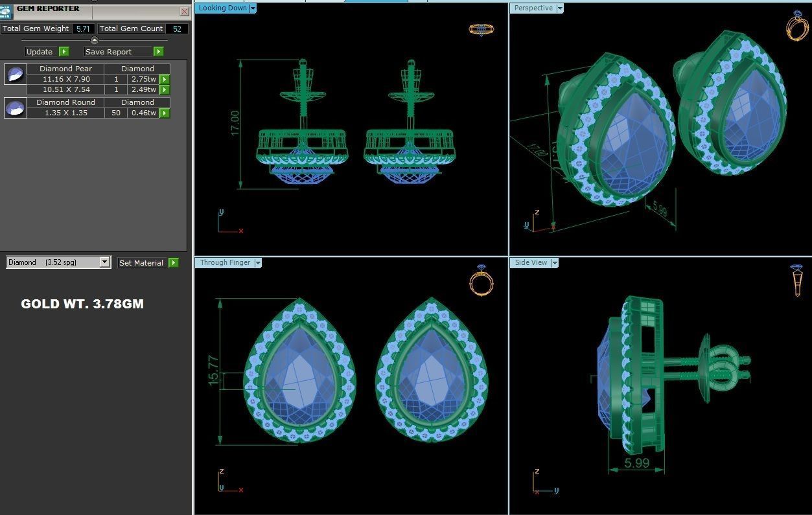Click the green arrow beside 0.46tw
This screenshot has width=812, height=515.
coord(165,113)
